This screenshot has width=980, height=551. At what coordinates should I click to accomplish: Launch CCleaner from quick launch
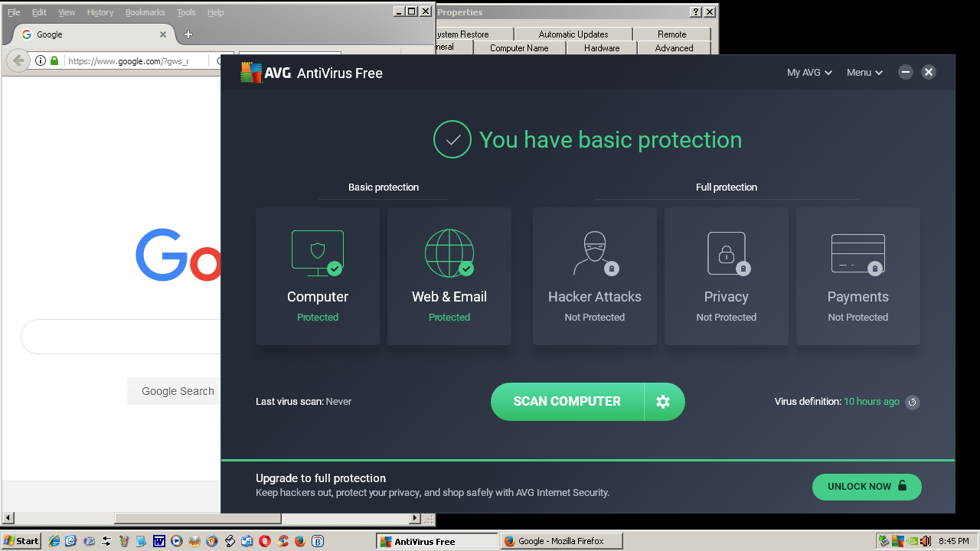click(283, 541)
